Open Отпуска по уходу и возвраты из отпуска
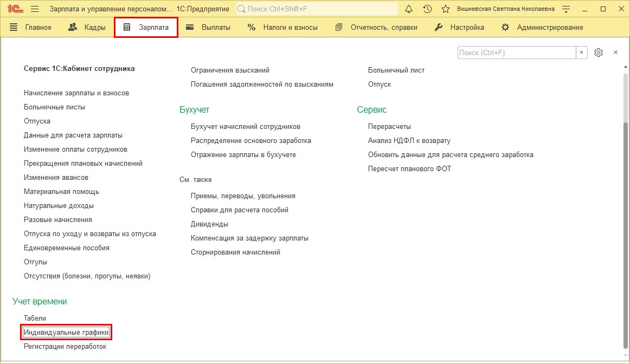 [x=90, y=234]
